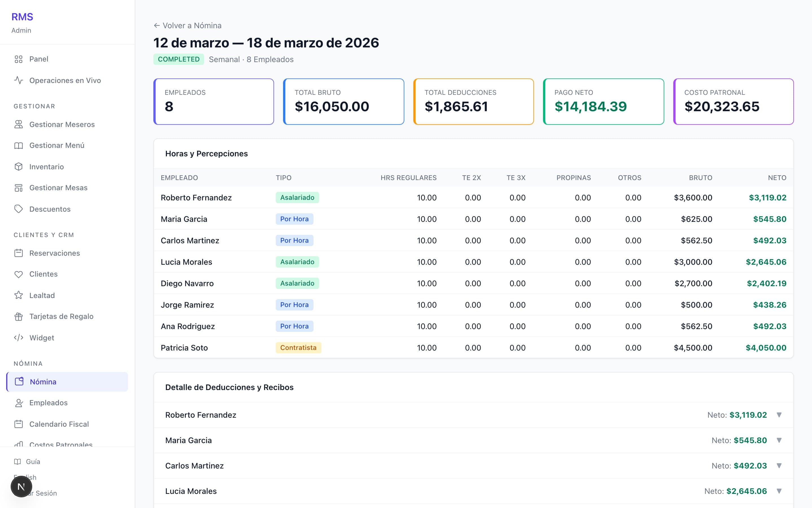Click the COMPLETED status badge
812x508 pixels.
pos(178,60)
